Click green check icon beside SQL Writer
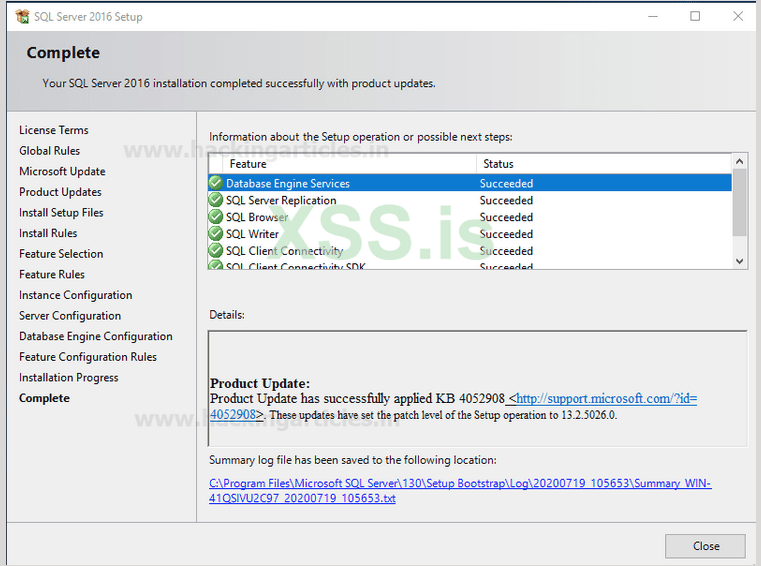 pos(215,234)
